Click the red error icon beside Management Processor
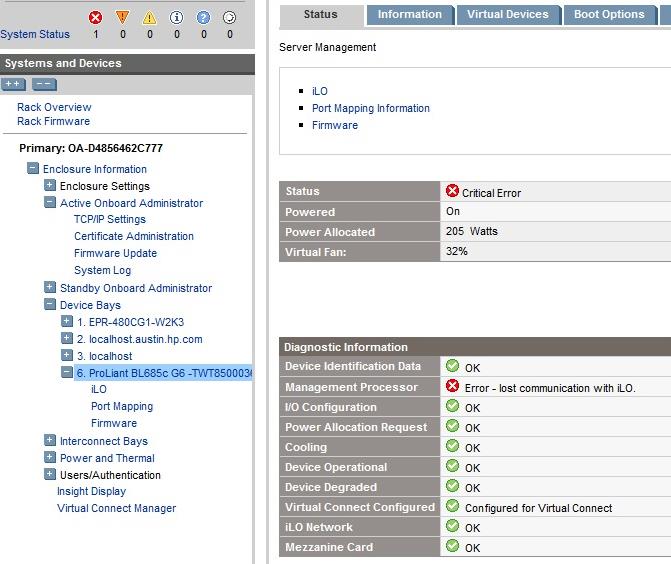 (452, 387)
